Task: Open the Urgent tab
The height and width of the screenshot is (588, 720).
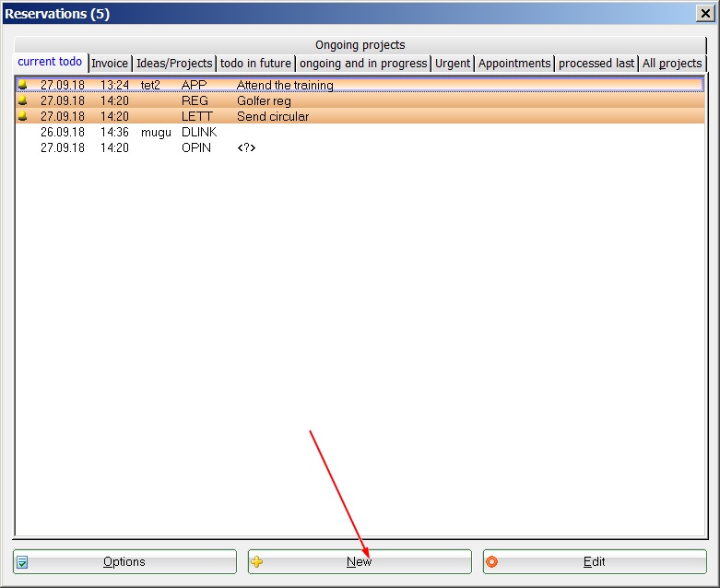Action: [x=453, y=63]
